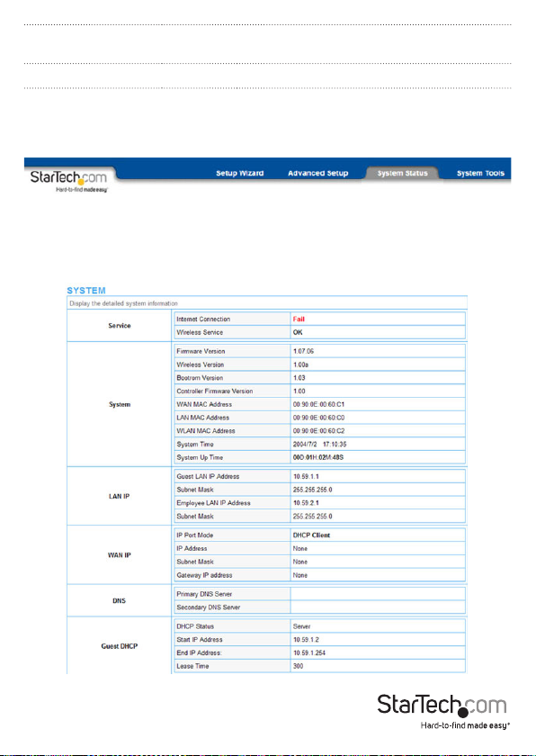This screenshot has height=756, width=536.
Task: Click the end IP value 10.59.1.254
Action: [309, 652]
